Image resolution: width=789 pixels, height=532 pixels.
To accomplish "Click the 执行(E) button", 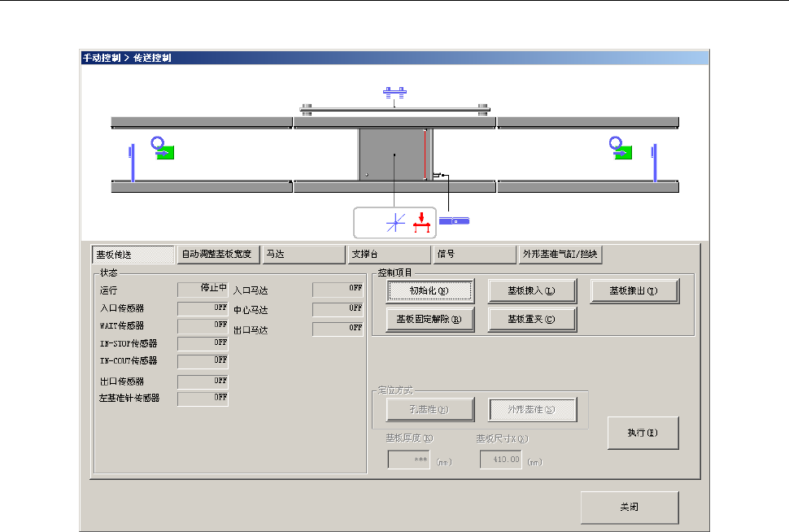I will (x=643, y=433).
